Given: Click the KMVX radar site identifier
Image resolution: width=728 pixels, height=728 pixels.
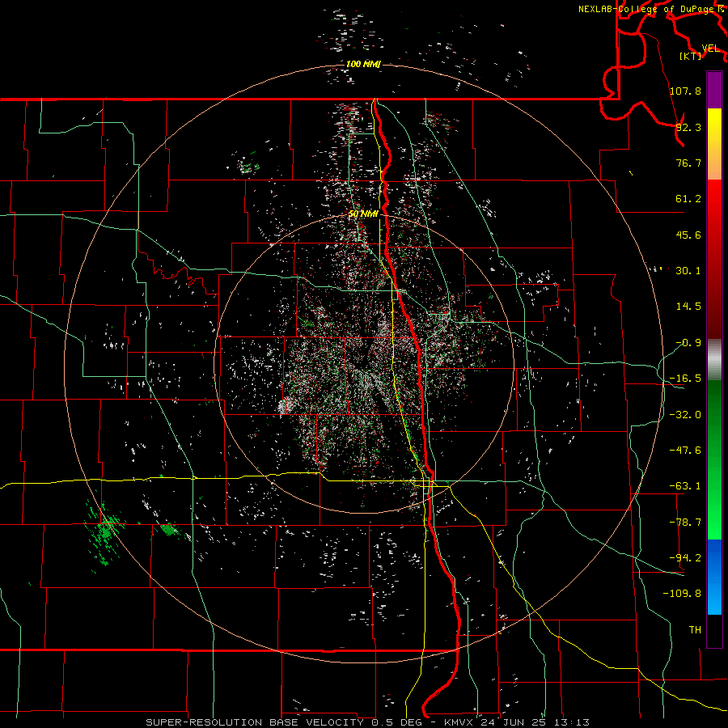Looking at the screenshot, I should tap(459, 722).
